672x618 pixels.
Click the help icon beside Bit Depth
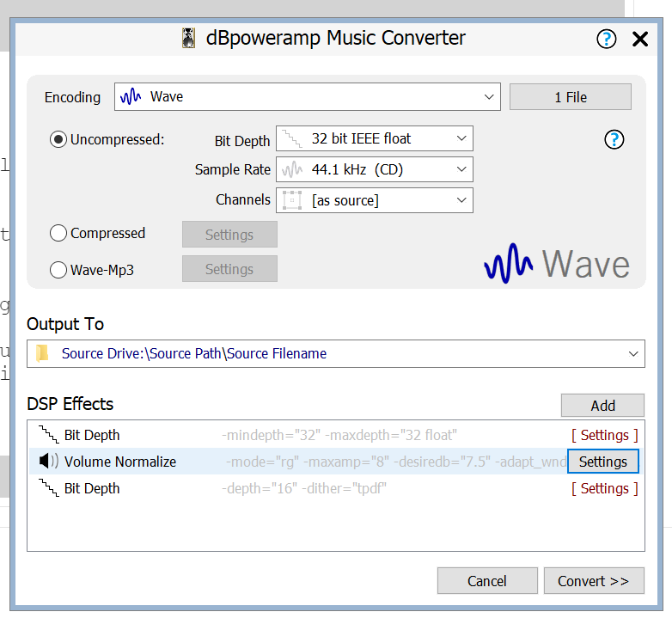(614, 139)
